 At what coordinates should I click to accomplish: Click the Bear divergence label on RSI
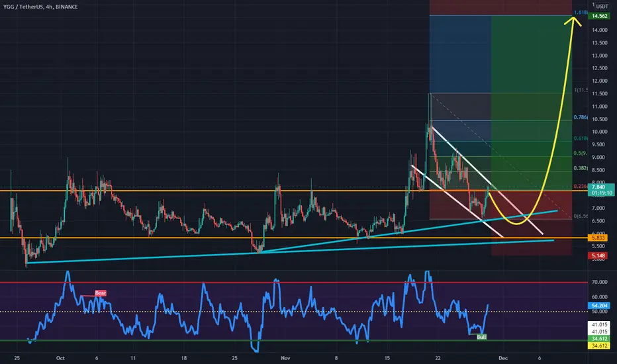[x=101, y=293]
